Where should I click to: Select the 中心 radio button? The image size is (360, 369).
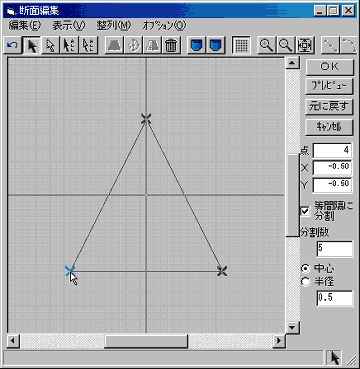pyautogui.click(x=305, y=268)
